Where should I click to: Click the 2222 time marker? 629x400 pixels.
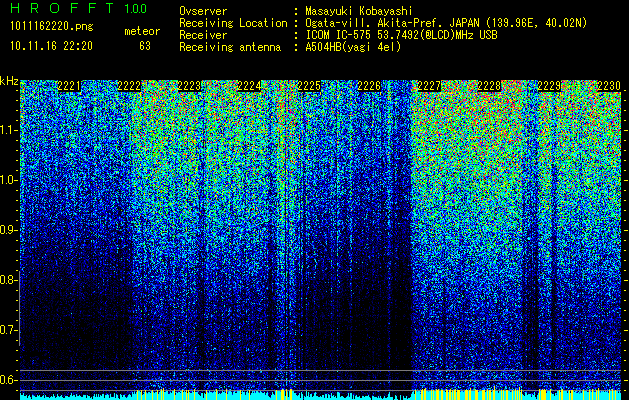coord(129,86)
